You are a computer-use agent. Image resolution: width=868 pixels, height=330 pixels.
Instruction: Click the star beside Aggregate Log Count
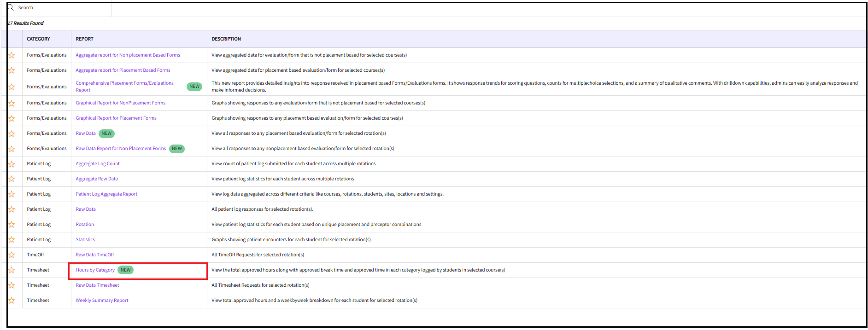(x=12, y=164)
